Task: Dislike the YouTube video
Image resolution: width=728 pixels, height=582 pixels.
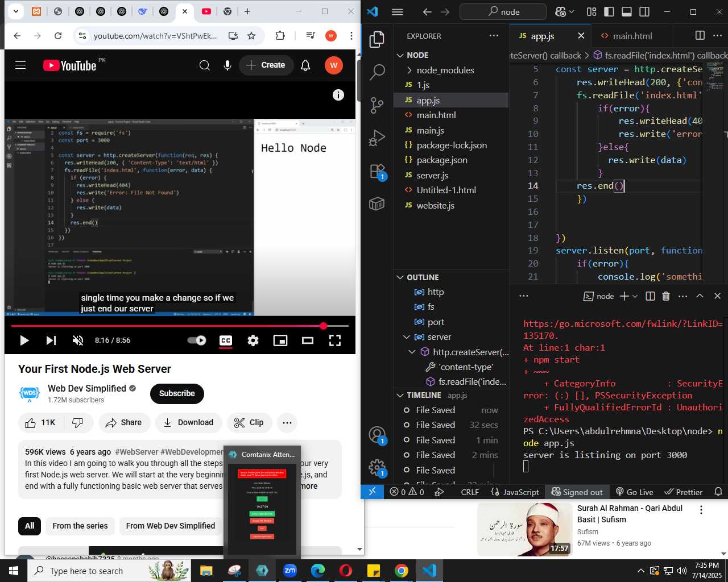Action: pos(78,422)
